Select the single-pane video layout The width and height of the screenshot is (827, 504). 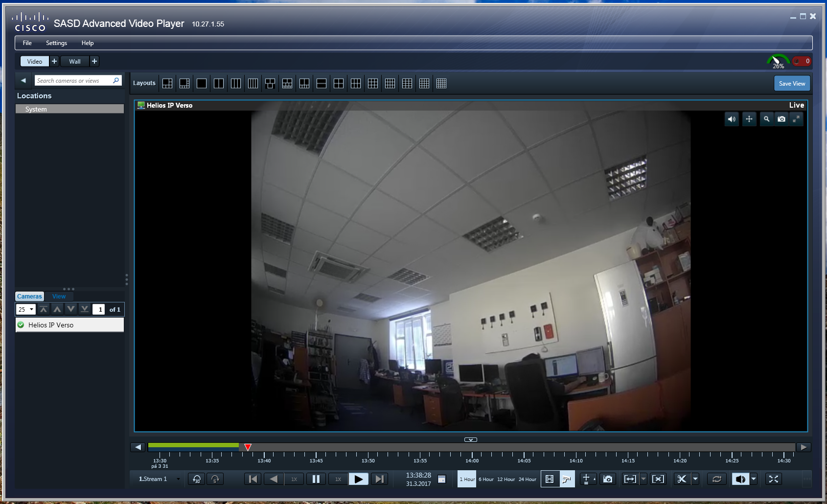(202, 84)
